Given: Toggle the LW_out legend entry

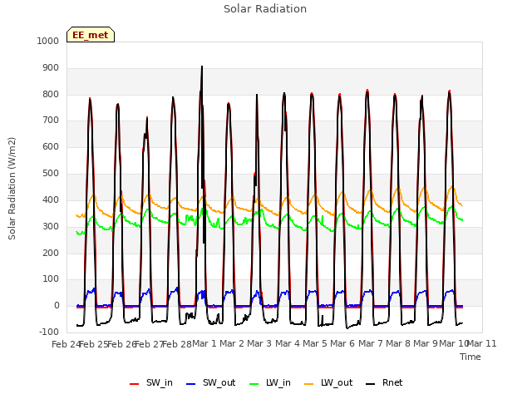Looking at the screenshot, I should click(328, 382).
